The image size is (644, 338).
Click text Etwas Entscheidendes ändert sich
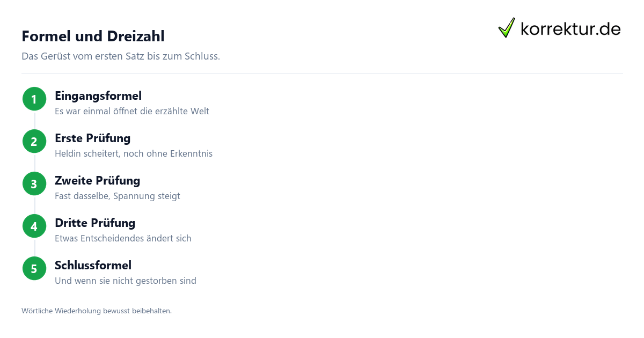coord(123,239)
